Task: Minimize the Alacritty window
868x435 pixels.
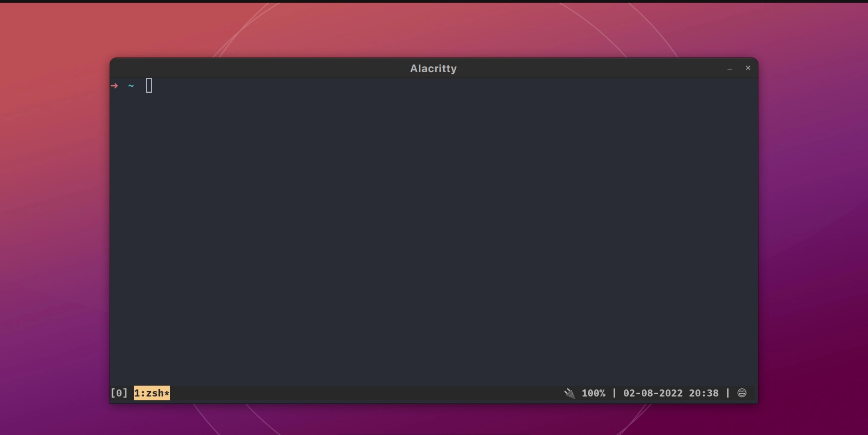Action: 730,68
